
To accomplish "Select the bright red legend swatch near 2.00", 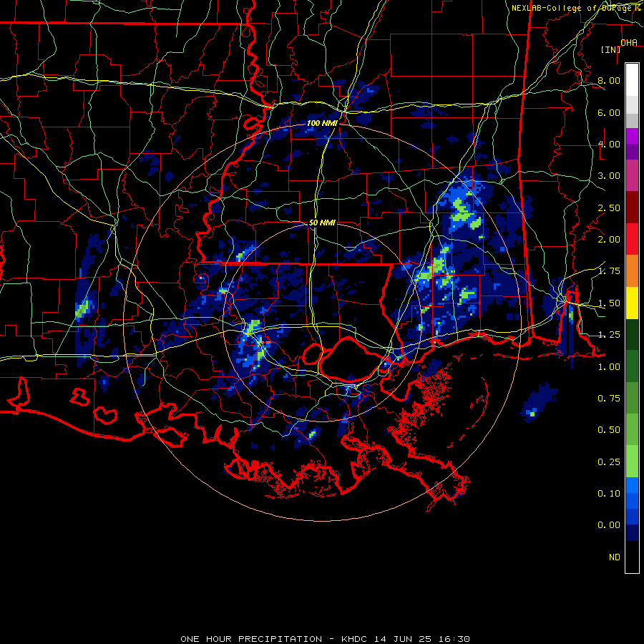I will tap(632, 239).
